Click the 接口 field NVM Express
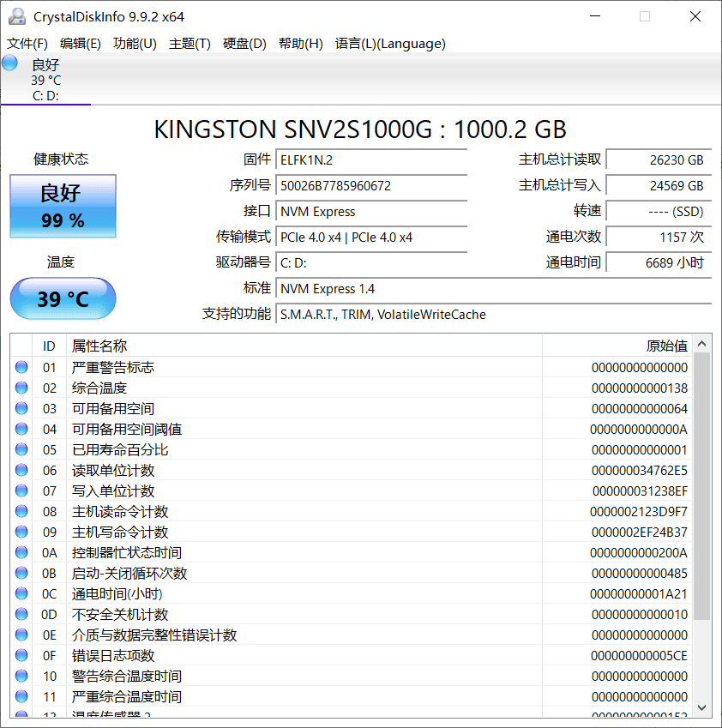The height and width of the screenshot is (728, 722). click(371, 212)
